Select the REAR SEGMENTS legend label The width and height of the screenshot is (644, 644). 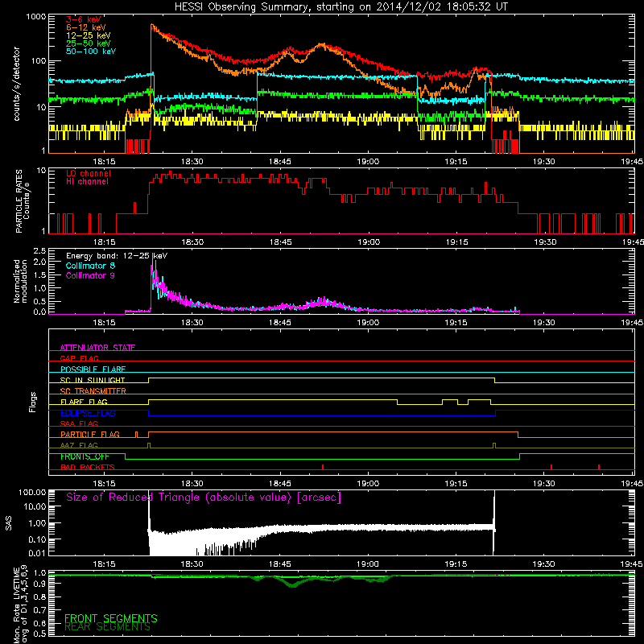[x=108, y=627]
